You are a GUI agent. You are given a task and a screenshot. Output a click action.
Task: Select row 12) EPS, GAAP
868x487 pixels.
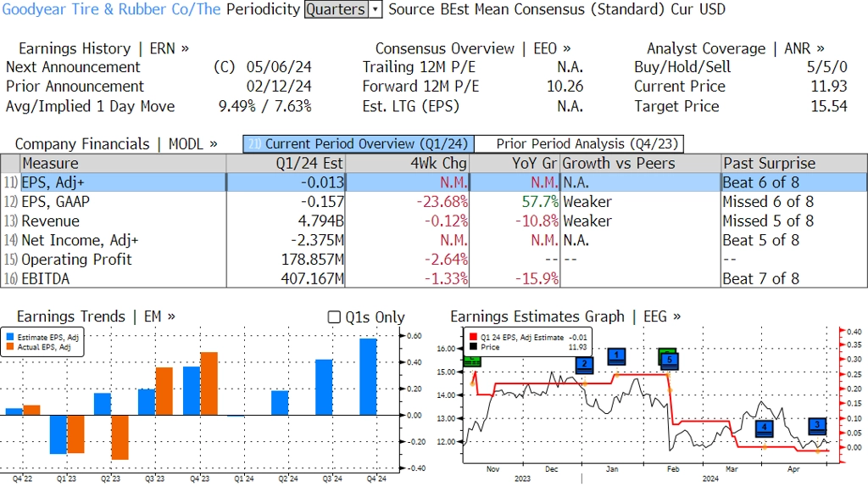coord(434,202)
